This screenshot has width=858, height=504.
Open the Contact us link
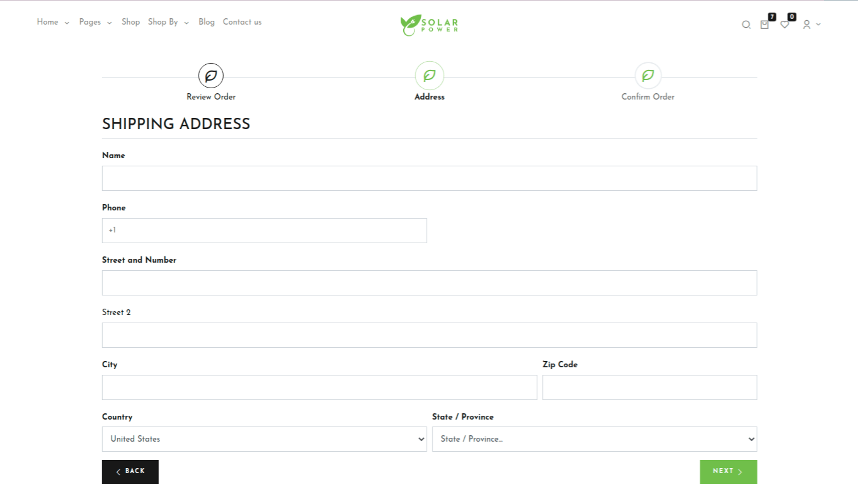[242, 22]
